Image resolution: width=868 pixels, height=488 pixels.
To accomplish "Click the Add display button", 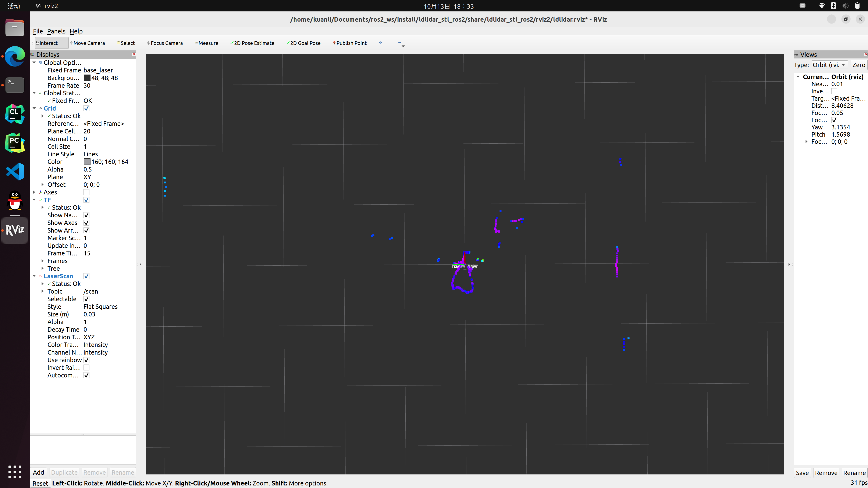I will point(38,472).
